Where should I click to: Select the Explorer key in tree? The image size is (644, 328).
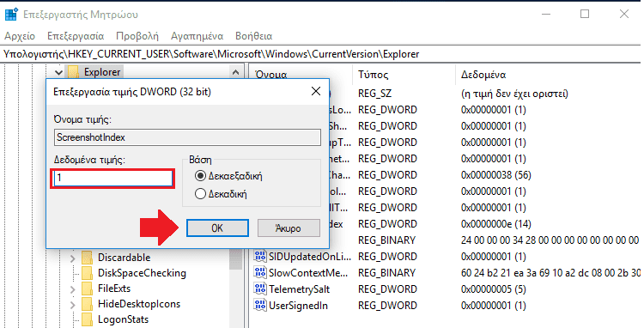click(x=102, y=72)
